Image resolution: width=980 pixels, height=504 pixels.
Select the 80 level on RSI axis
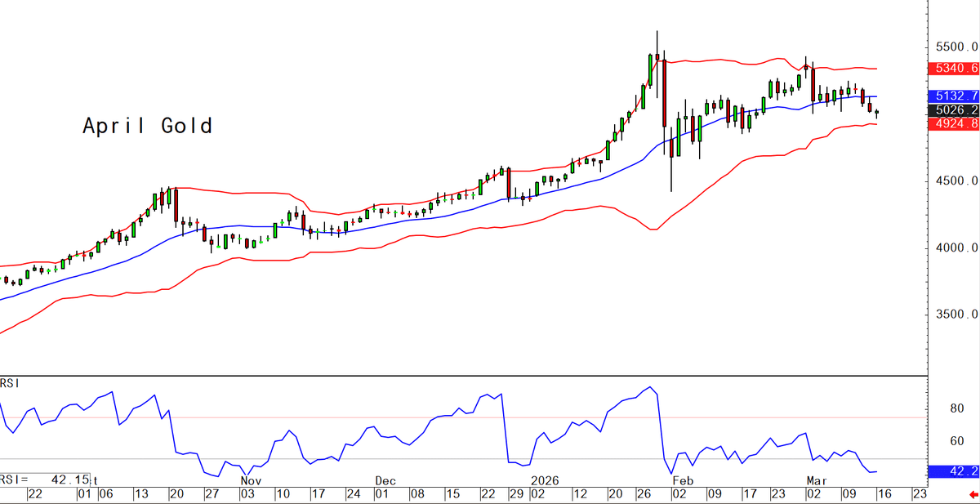[958, 408]
